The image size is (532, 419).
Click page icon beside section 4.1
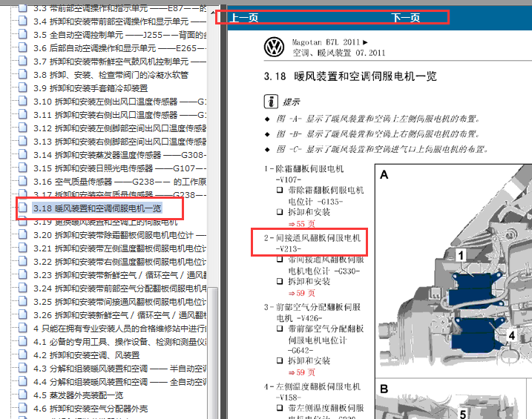pos(23,341)
